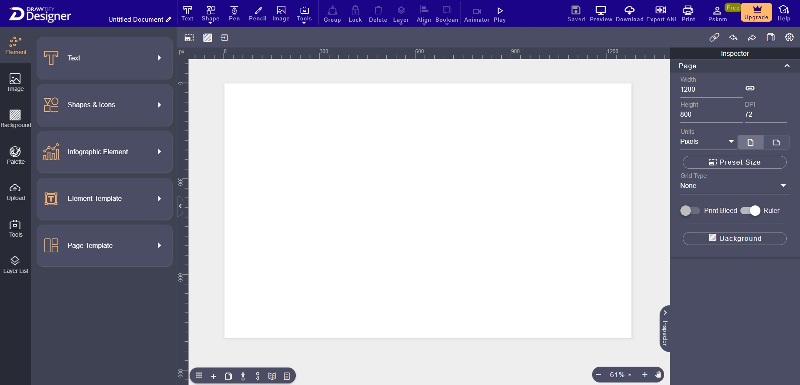Open the Shape tool menu
Screen dimensions: 800x385
210,14
